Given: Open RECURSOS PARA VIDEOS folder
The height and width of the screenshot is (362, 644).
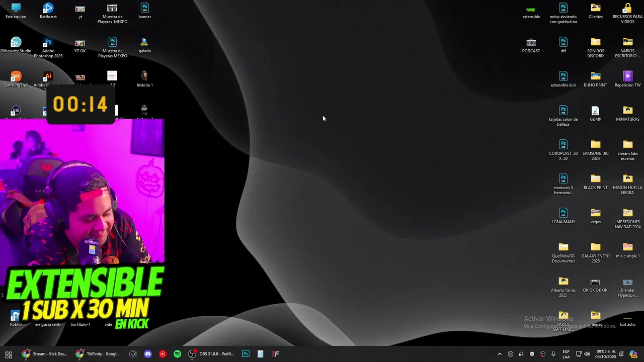Looking at the screenshot, I should click(x=628, y=14).
